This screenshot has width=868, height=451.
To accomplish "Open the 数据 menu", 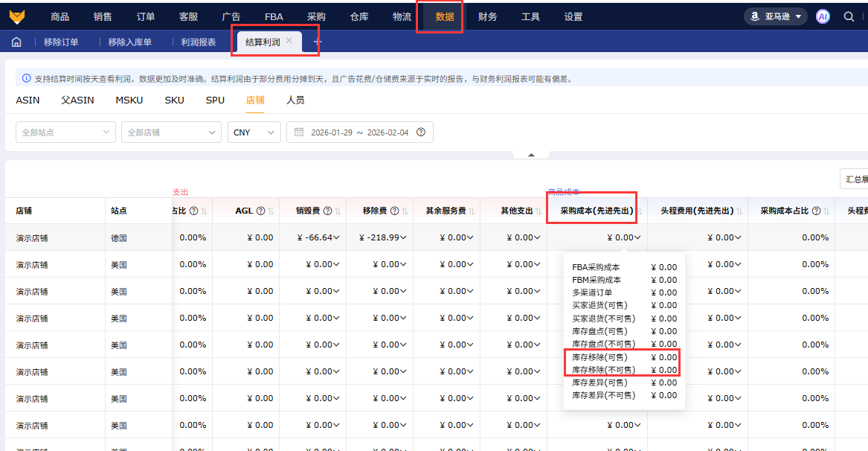I will [x=445, y=16].
